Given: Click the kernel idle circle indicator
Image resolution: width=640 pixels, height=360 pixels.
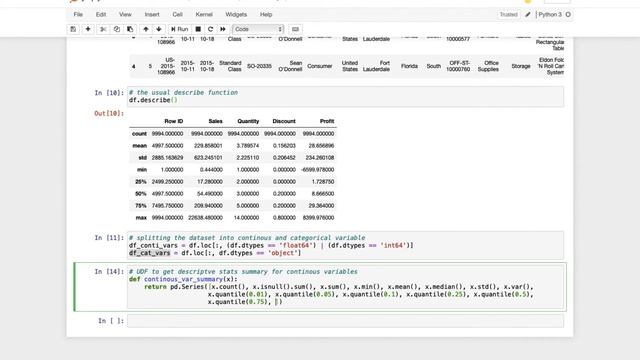Looking at the screenshot, I should pos(568,15).
